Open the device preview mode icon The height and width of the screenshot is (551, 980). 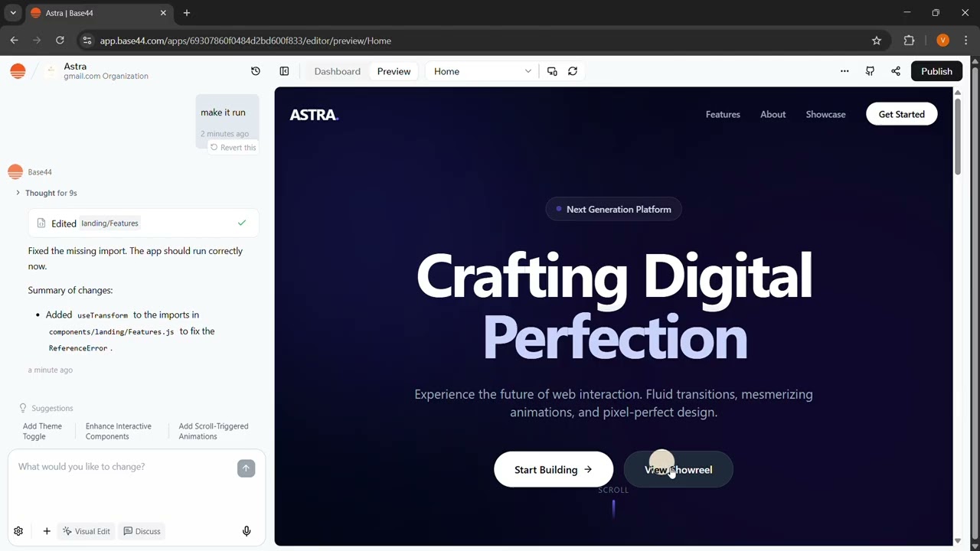click(x=552, y=71)
